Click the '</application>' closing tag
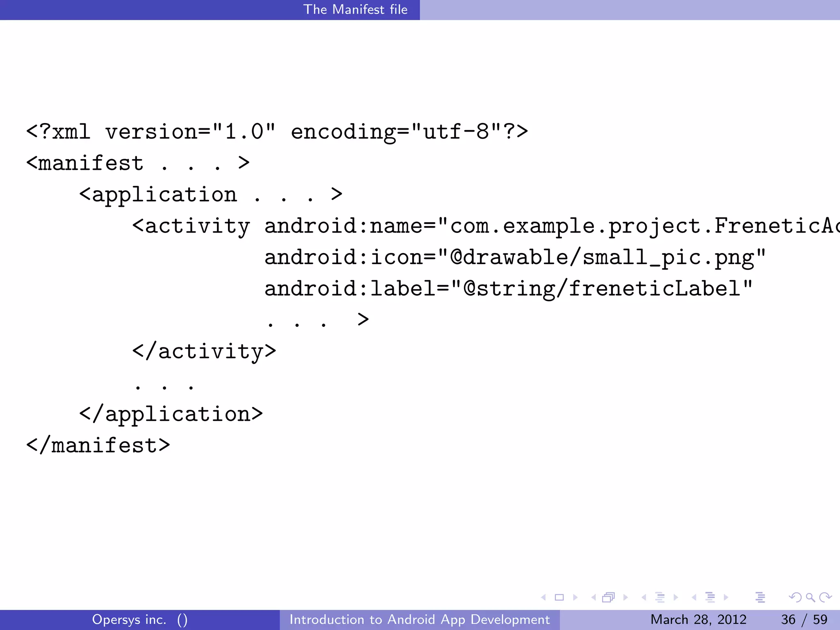Screen dimensions: 840x630 (x=171, y=415)
